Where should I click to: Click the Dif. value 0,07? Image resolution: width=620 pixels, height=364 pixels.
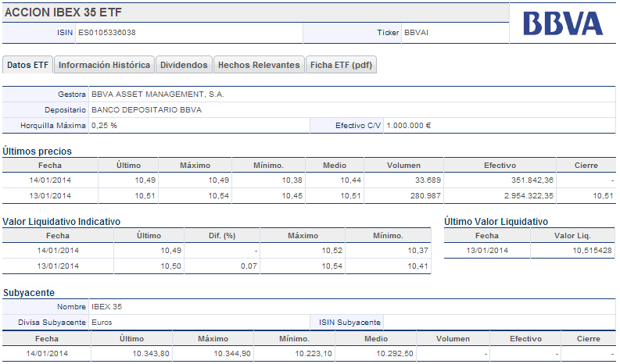click(249, 266)
